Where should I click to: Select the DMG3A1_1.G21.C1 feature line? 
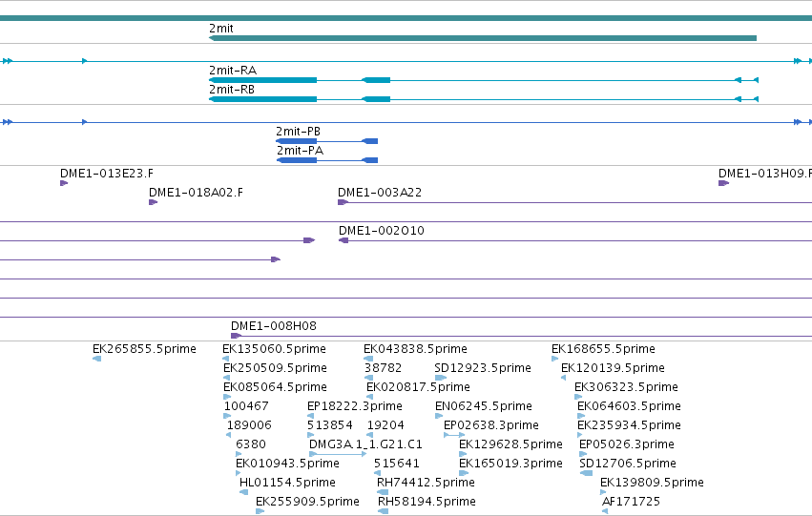(338, 454)
